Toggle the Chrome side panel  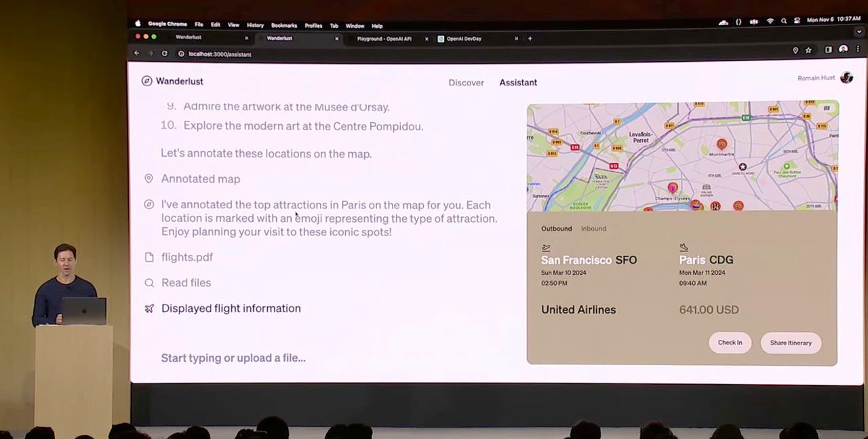[x=828, y=50]
